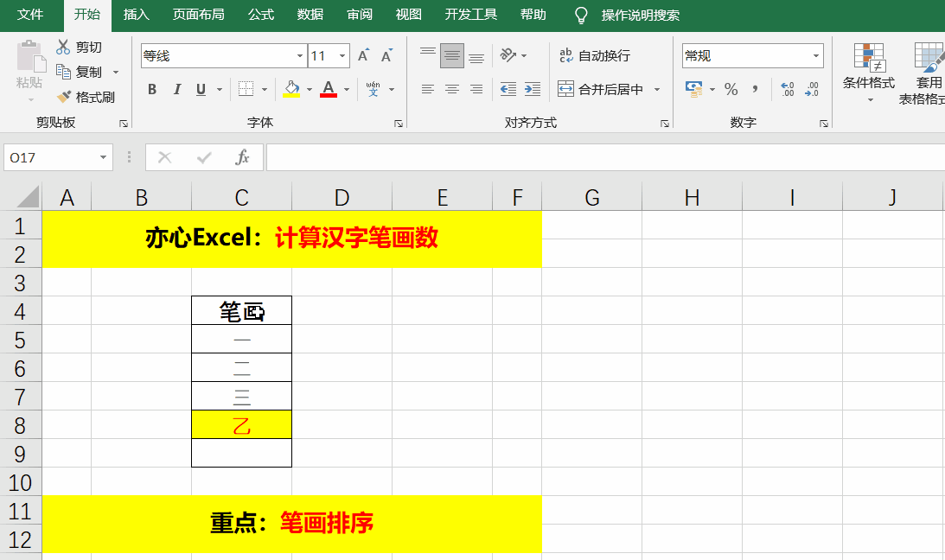Open number group dialog launcher
This screenshot has height=560, width=945.
click(824, 124)
